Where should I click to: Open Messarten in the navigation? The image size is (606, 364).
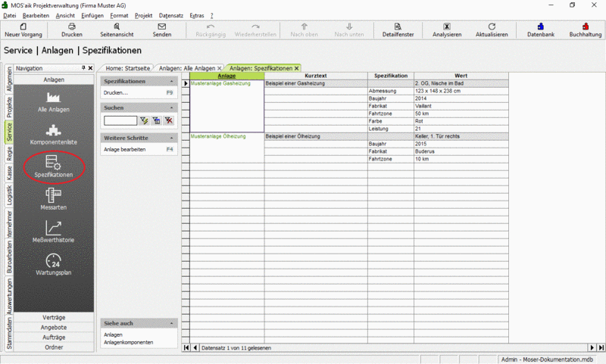[x=53, y=200]
